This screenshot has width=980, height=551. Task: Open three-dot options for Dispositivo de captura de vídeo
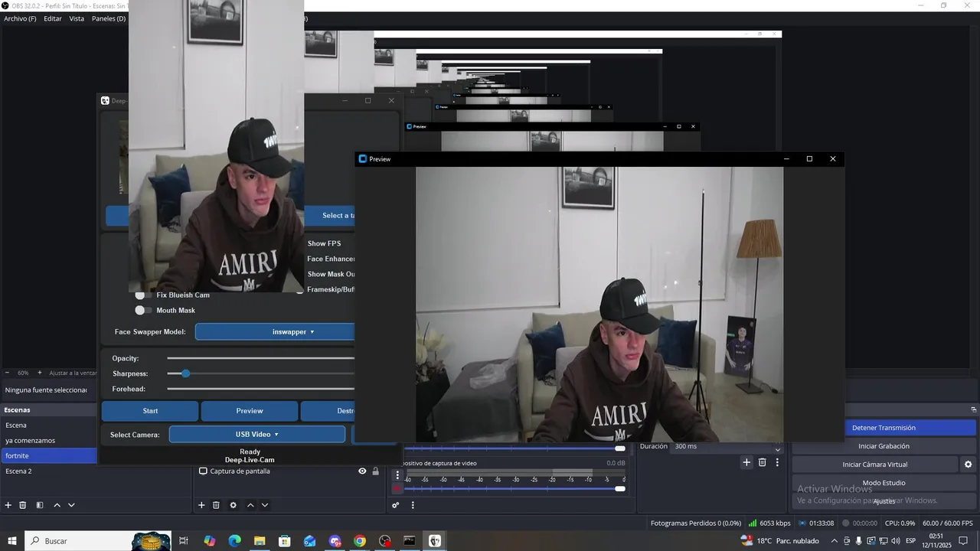pos(397,475)
